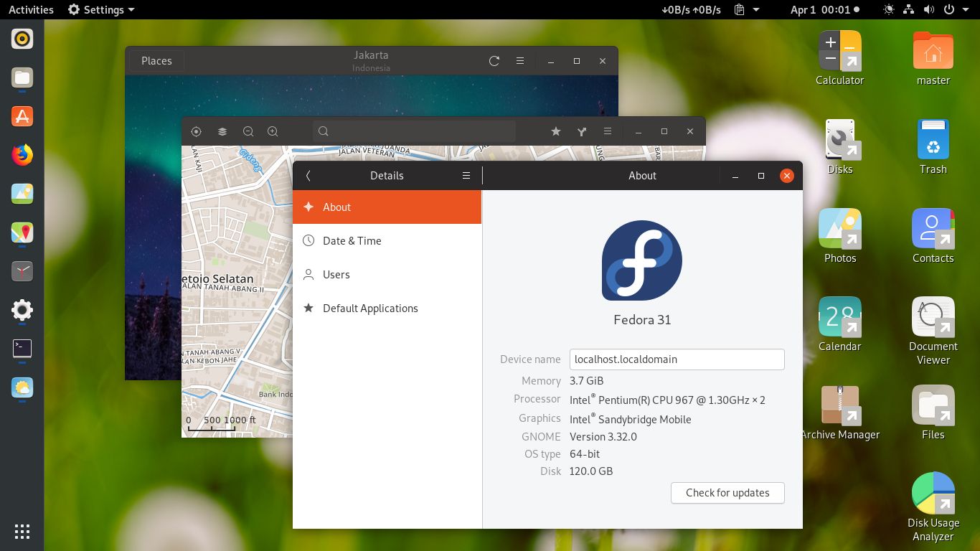Open the route planner in Maps
The image size is (980, 551).
pos(582,131)
